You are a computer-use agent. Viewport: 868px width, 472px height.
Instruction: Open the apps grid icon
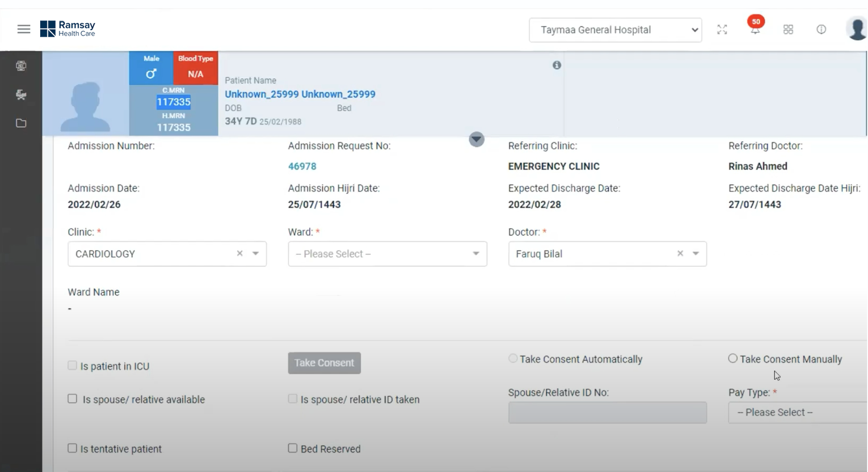point(788,30)
